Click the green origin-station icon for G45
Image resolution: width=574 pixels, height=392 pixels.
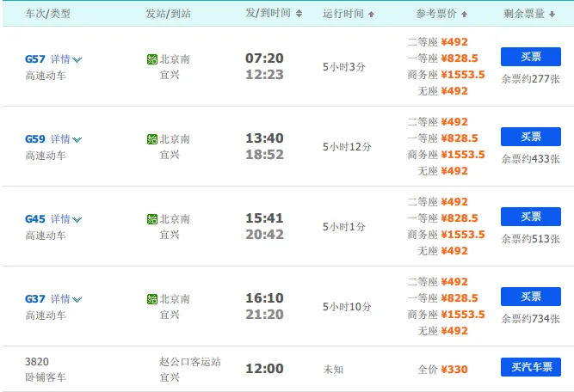click(x=152, y=219)
